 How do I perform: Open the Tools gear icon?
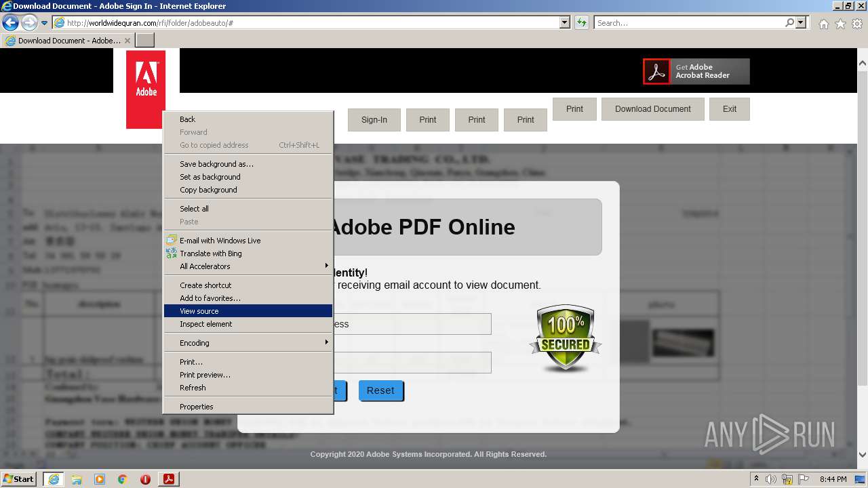pos(856,24)
